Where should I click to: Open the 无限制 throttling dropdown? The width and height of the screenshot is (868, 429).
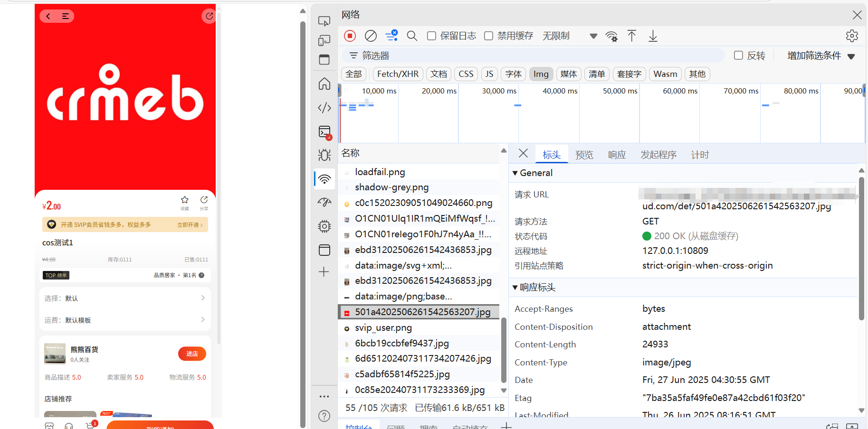(570, 36)
